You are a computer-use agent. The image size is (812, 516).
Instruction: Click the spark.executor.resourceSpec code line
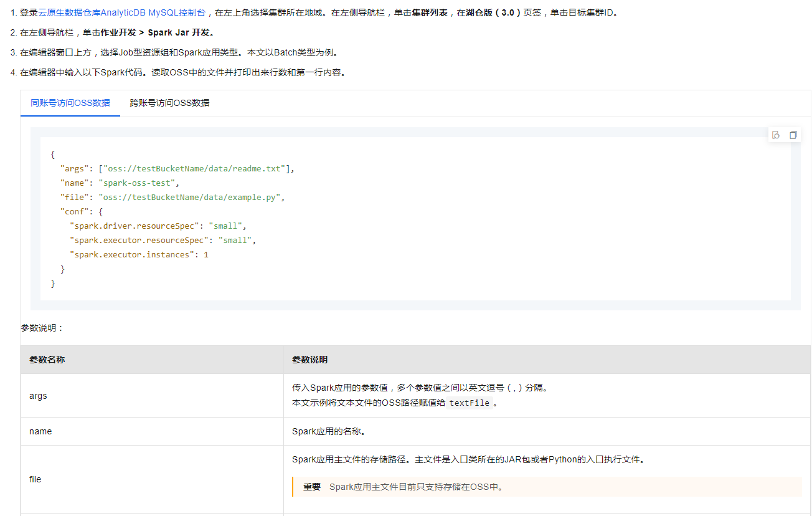163,240
